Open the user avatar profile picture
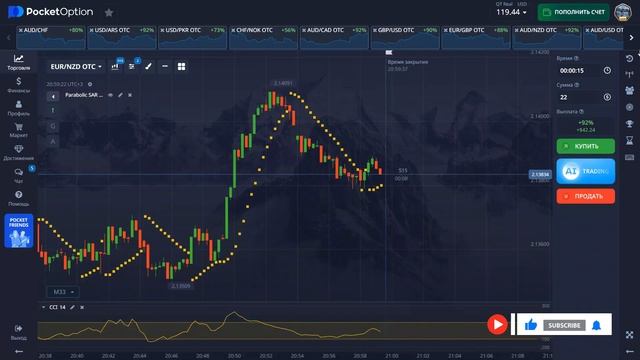 (623, 12)
